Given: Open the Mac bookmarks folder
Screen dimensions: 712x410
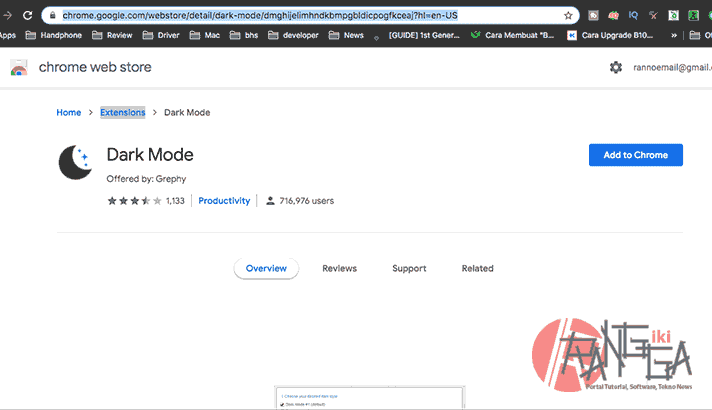Looking at the screenshot, I should tap(205, 35).
